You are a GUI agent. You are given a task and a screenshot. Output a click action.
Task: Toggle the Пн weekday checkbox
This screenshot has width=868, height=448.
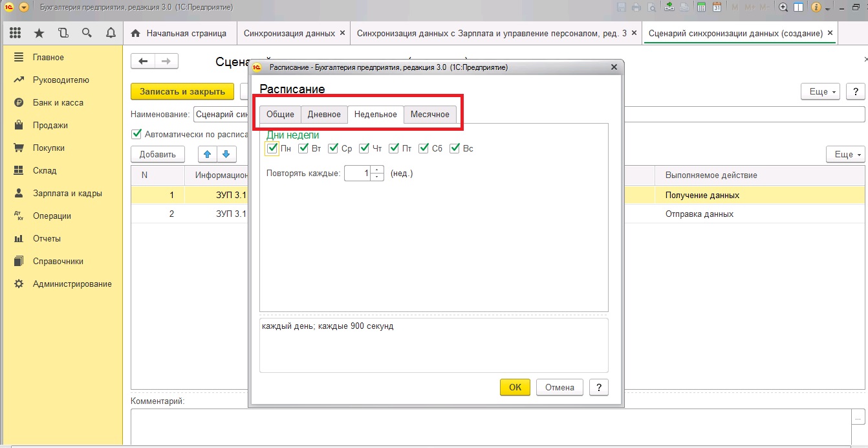(272, 148)
